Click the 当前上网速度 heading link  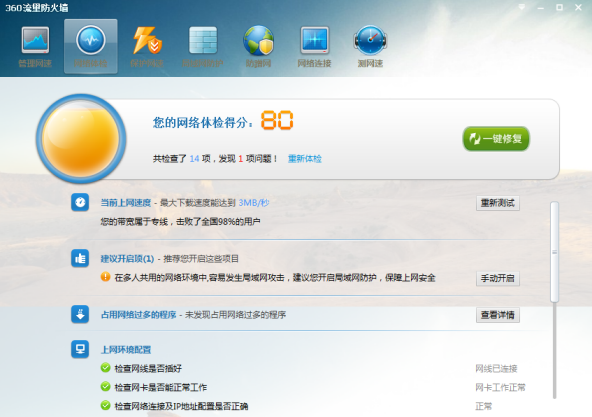(x=126, y=203)
